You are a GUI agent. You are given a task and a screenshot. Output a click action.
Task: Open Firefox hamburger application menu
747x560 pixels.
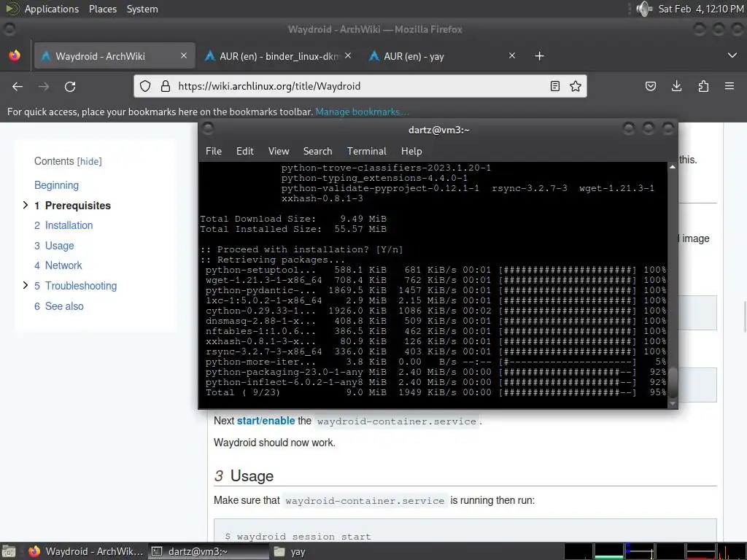[x=729, y=86]
